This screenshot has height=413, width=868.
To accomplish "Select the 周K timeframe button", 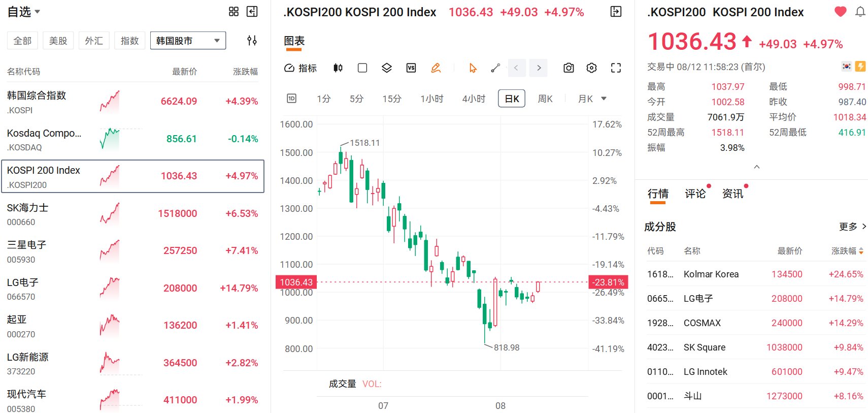I will pyautogui.click(x=545, y=99).
